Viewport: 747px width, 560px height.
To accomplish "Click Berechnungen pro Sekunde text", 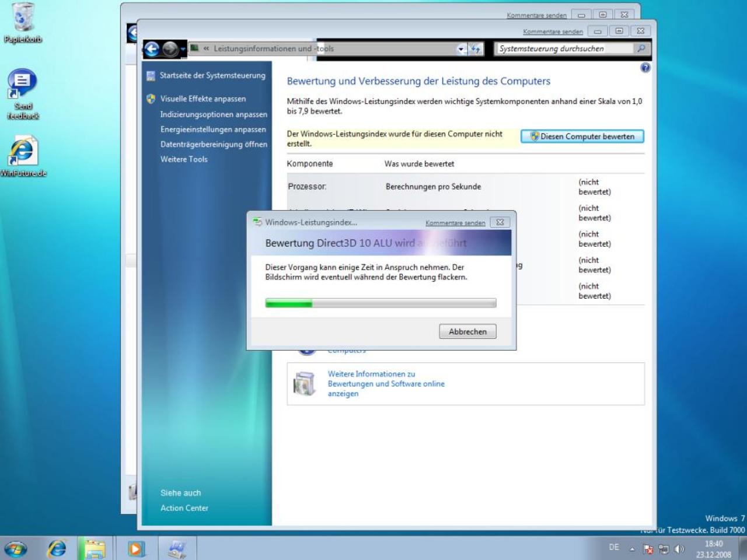I will click(433, 187).
